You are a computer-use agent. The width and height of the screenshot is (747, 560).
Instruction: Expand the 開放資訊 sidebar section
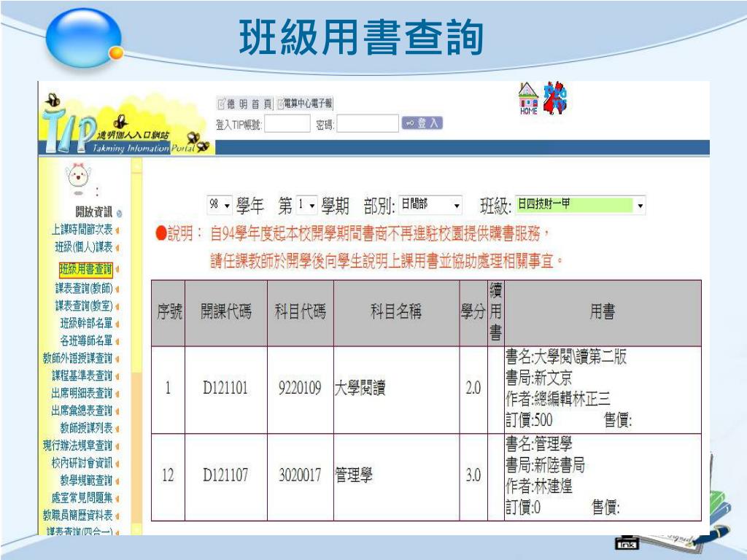(x=98, y=211)
